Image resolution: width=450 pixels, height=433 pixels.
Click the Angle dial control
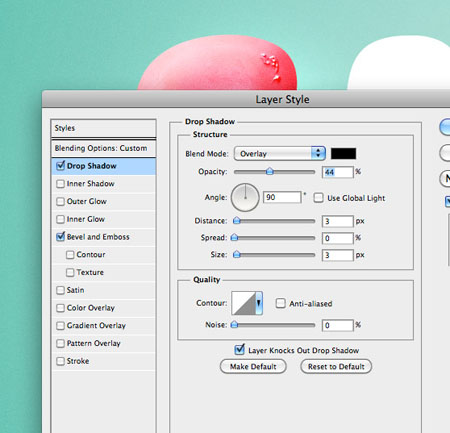pos(245,197)
